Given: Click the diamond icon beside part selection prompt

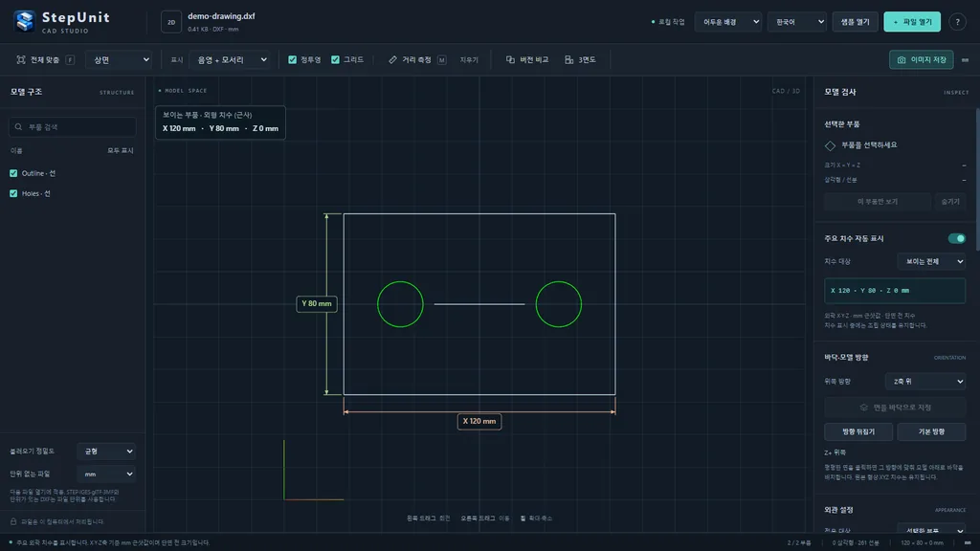Looking at the screenshot, I should click(830, 145).
